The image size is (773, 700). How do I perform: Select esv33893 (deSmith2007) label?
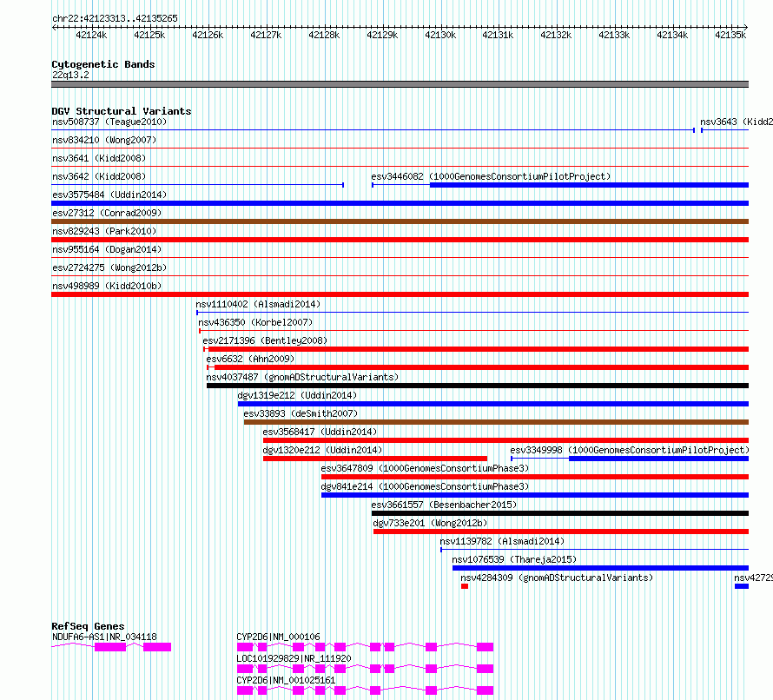301,413
